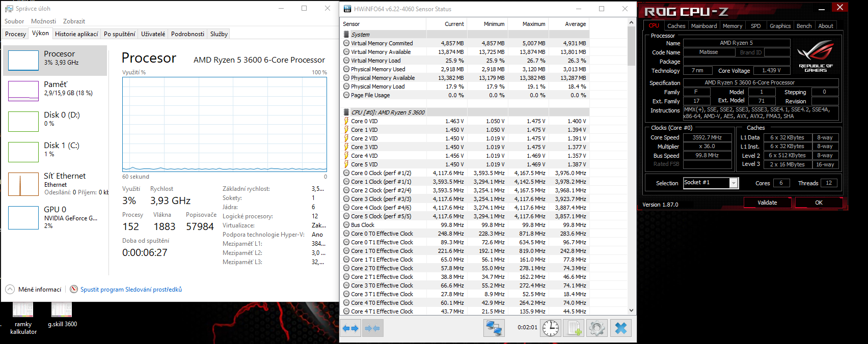Open the Graphics tab in CPU-Z
868x344 pixels.
click(780, 26)
